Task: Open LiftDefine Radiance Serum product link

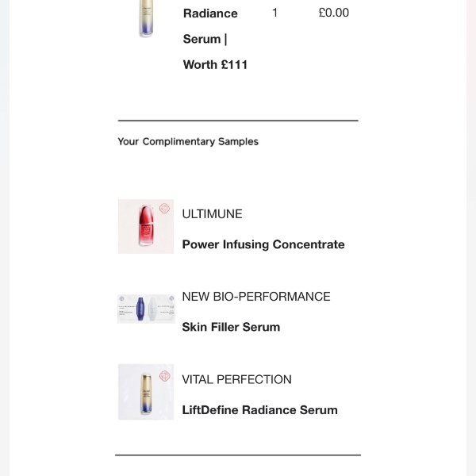Action: click(x=259, y=410)
